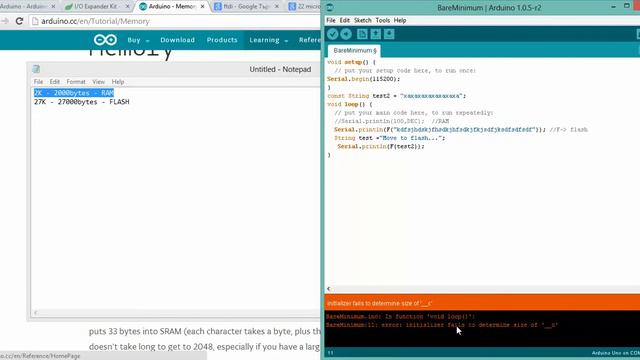640x360 pixels.
Task: Open Edit menu in Arduino IDE
Action: [344, 20]
